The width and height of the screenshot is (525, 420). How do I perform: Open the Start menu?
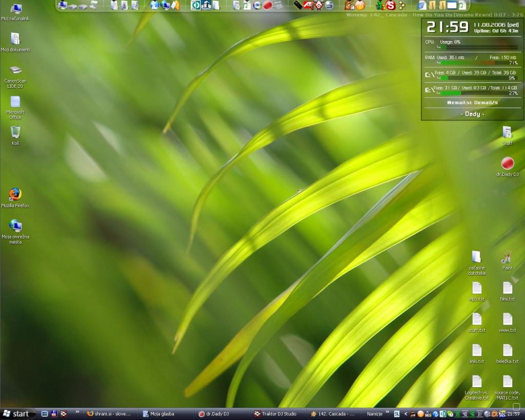17,414
